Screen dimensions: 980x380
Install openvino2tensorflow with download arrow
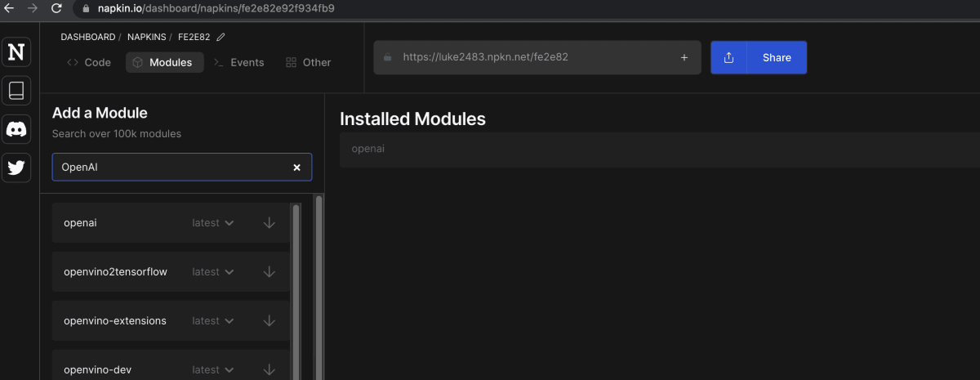coord(269,272)
